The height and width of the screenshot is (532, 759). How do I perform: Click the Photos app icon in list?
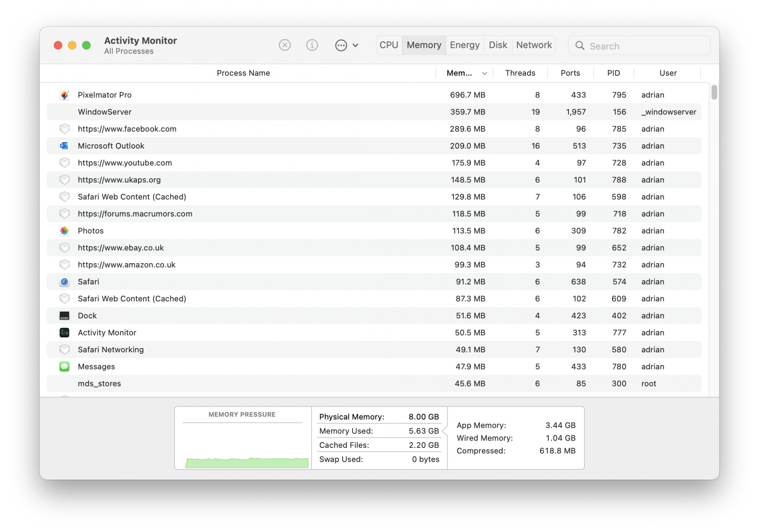(x=65, y=231)
